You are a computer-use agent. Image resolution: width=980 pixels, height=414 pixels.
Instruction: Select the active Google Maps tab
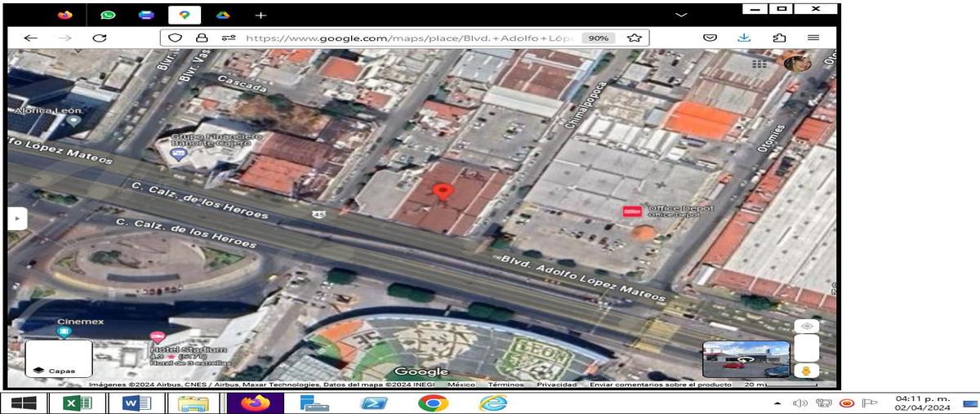[185, 15]
